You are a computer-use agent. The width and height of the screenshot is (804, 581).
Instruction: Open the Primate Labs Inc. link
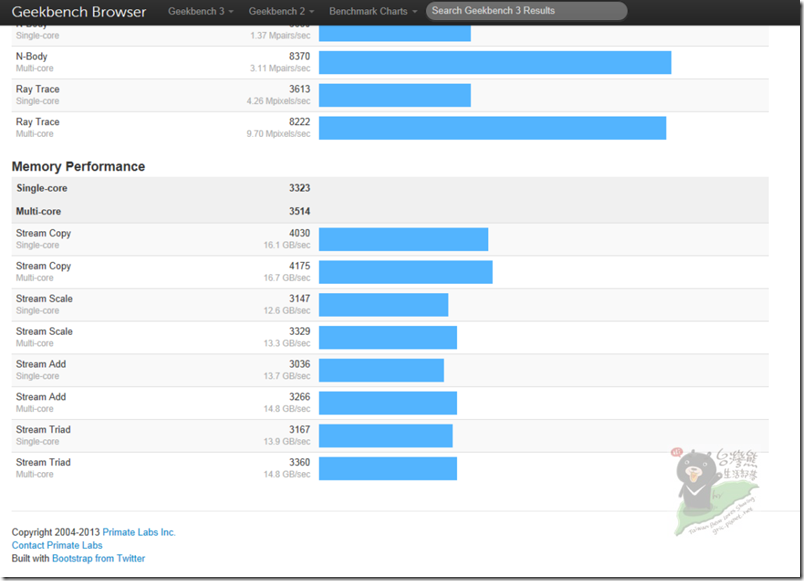click(x=139, y=532)
